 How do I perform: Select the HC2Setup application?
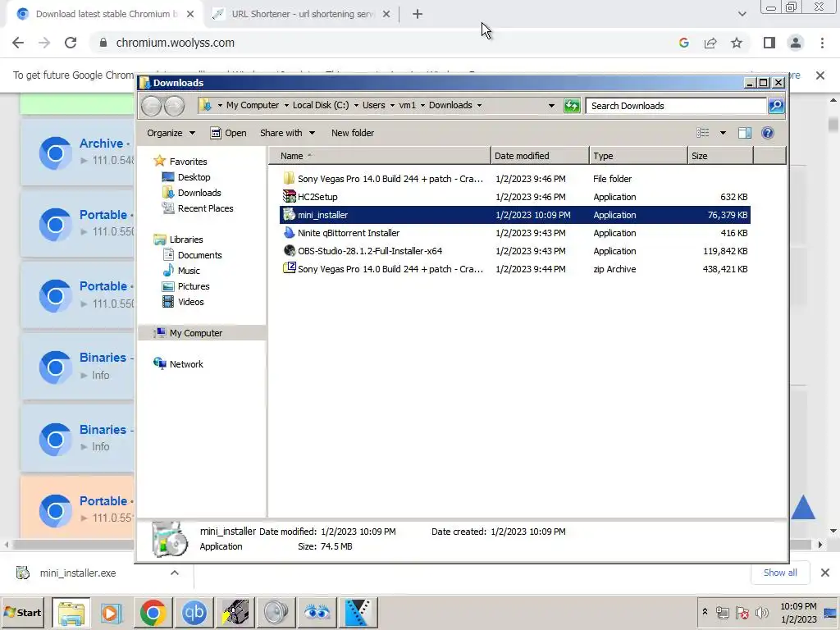tap(515, 197)
